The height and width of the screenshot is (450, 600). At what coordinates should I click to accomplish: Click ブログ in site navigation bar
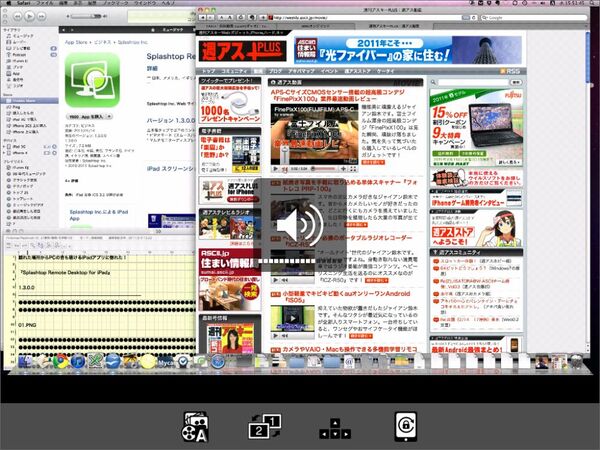pos(275,71)
